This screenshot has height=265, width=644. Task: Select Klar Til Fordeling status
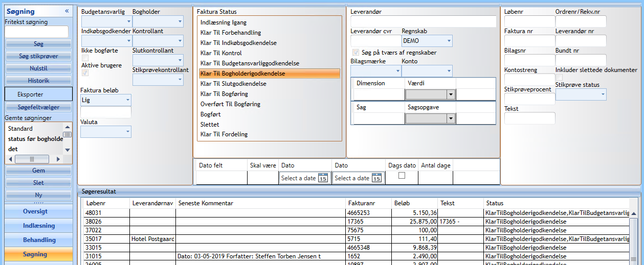[270, 134]
